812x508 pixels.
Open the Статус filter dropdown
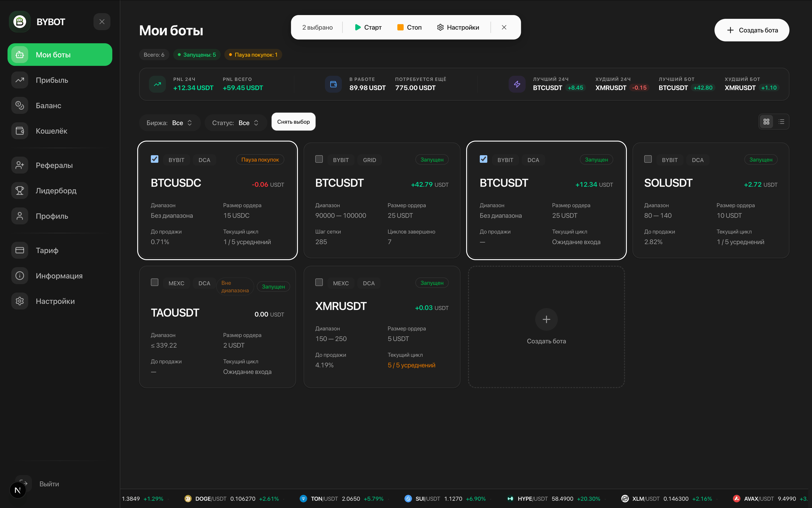236,123
